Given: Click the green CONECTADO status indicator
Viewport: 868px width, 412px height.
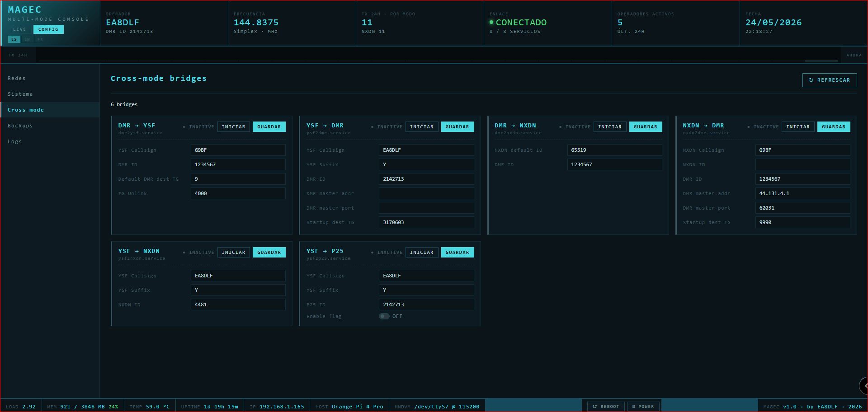Looking at the screenshot, I should coord(518,23).
